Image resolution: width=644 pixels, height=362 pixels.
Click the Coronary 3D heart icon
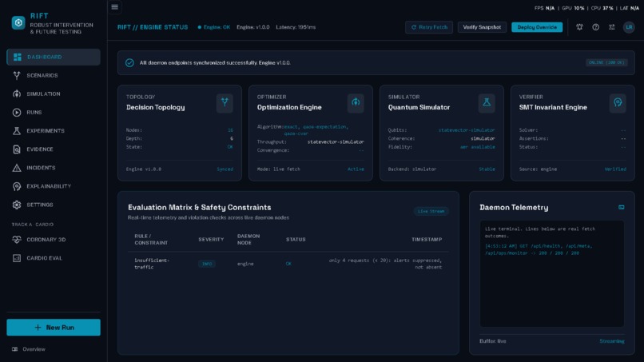pyautogui.click(x=17, y=240)
